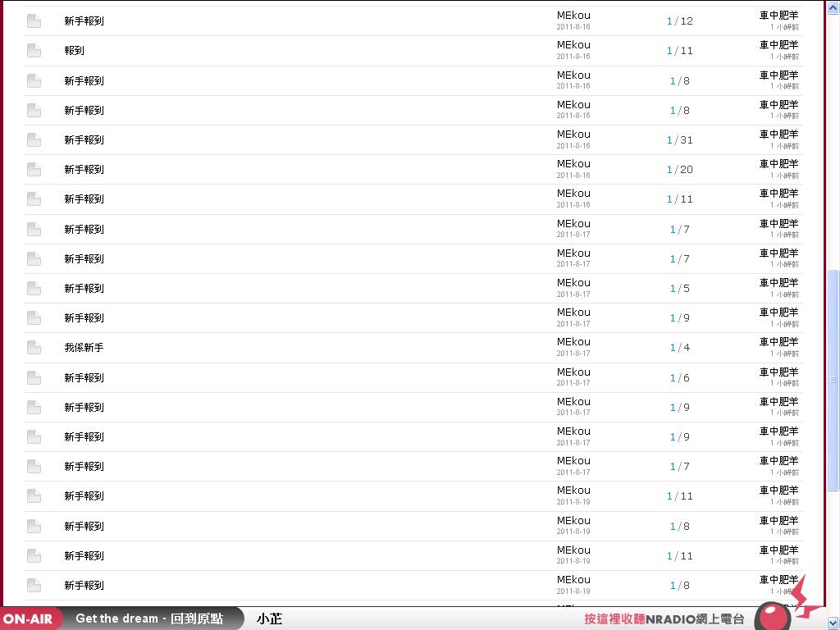Click last poster 車中肥羊 on 12-reply row
This screenshot has height=630, width=840.
click(779, 16)
